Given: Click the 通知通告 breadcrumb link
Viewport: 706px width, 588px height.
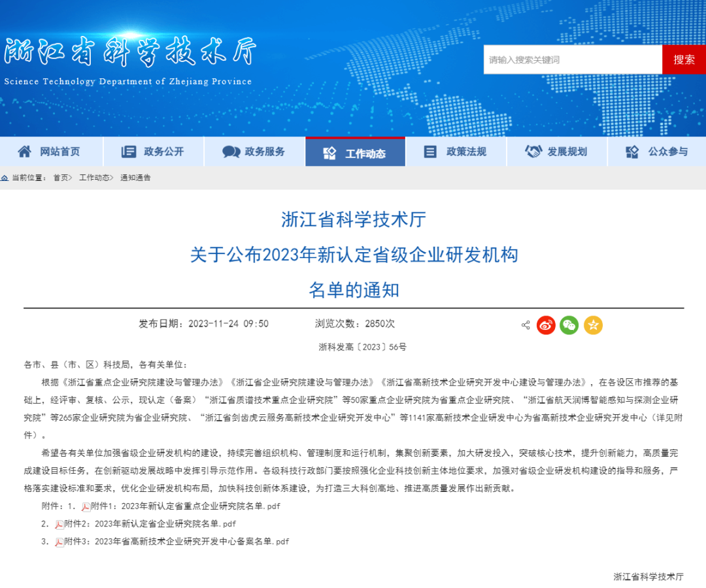Looking at the screenshot, I should point(135,178).
